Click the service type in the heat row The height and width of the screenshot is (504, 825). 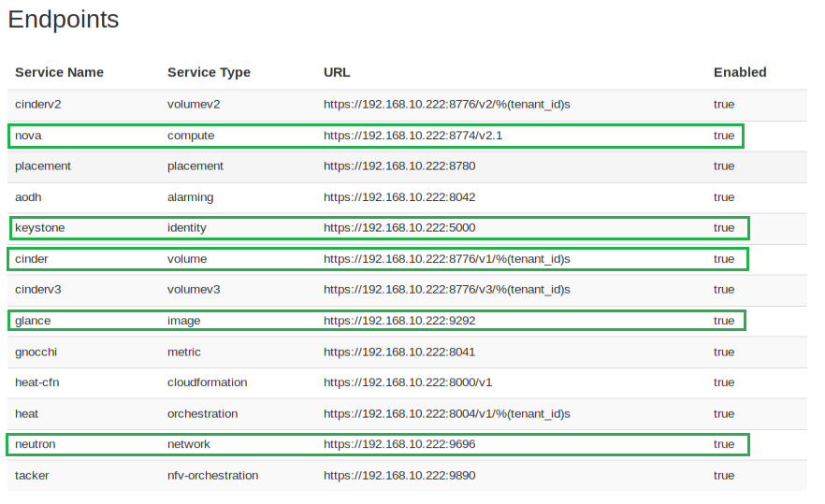point(202,413)
